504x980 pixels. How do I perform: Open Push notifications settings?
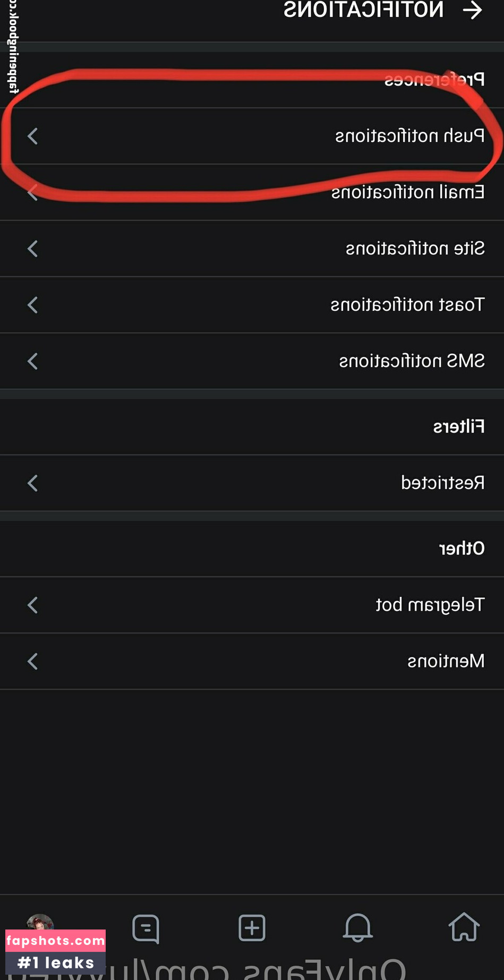coord(409,136)
